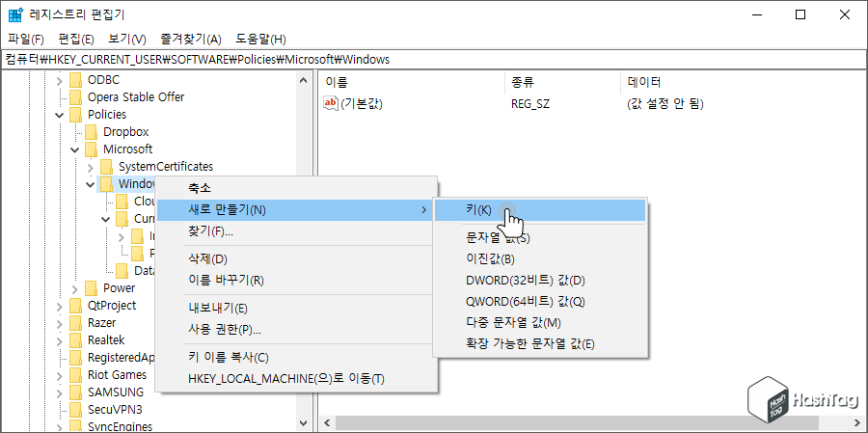Choose QWORD(64비트) 값(Q) in the submenu
The width and height of the screenshot is (868, 433).
click(x=540, y=301)
